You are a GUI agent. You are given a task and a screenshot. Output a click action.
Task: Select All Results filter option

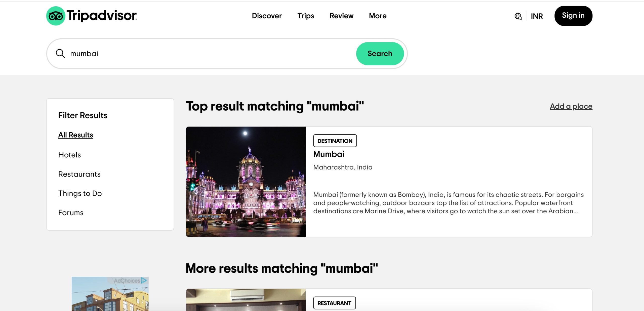75,135
